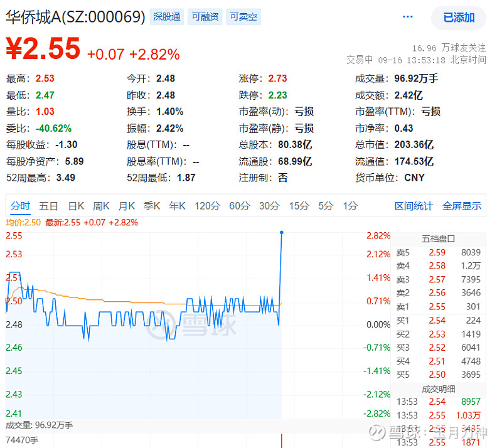The width and height of the screenshot is (502, 448).
Task: Select the 15分 interval tab
Action: point(299,206)
